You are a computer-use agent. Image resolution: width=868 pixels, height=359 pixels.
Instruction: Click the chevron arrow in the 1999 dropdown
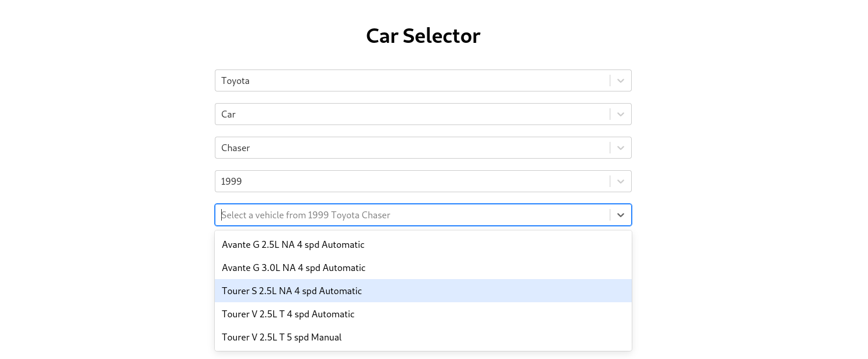coord(620,181)
